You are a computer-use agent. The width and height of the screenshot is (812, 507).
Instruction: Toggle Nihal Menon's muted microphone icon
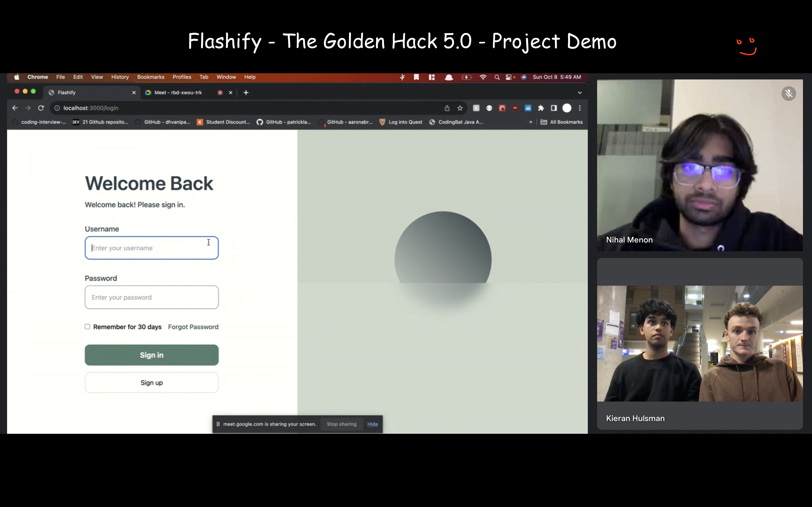(789, 94)
